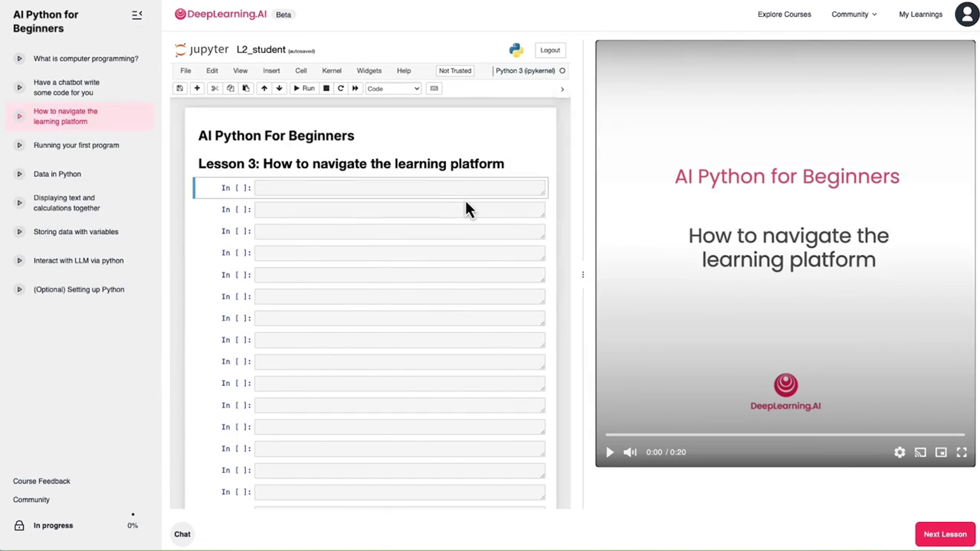Mute the video audio
This screenshot has width=980, height=551.
click(630, 452)
